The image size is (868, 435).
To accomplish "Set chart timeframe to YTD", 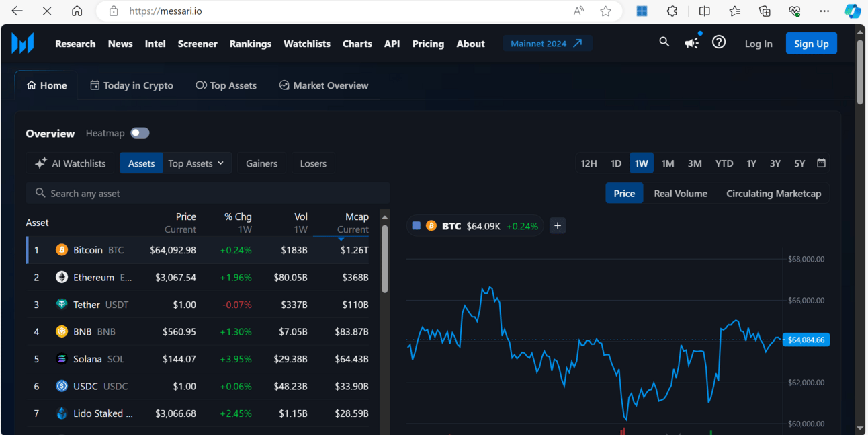I will [x=724, y=163].
